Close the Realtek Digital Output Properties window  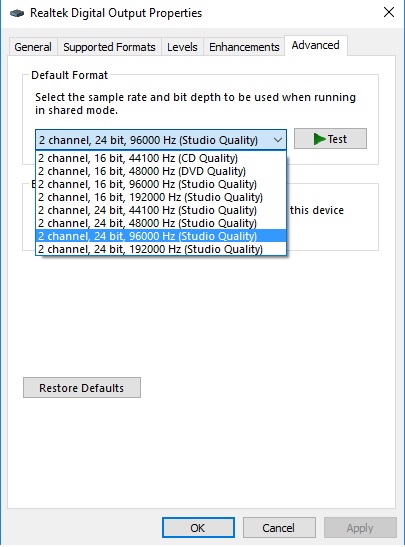389,12
